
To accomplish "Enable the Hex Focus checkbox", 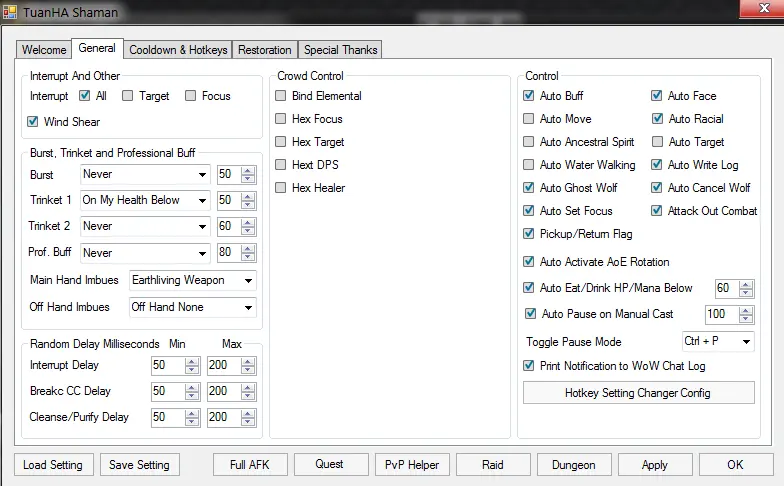I will coord(282,119).
